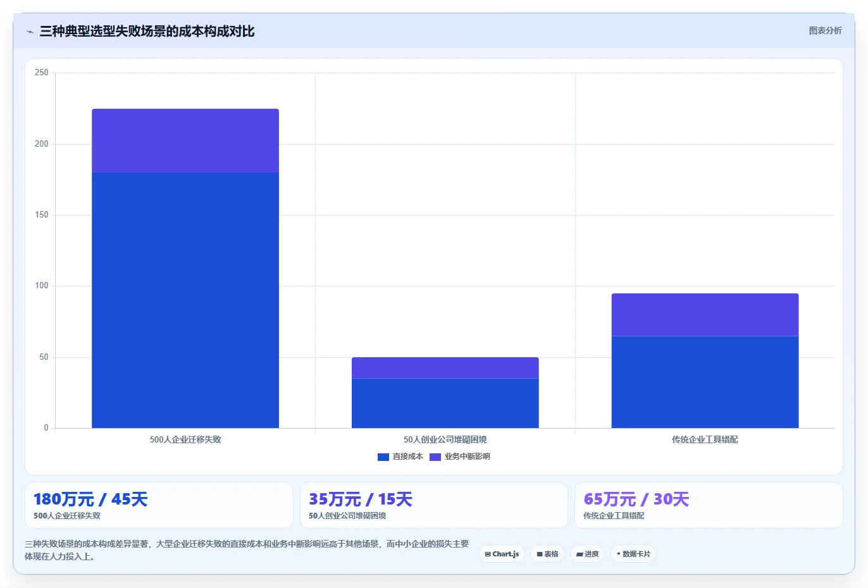Click the y-axis value 250
868x588 pixels.
42,73
